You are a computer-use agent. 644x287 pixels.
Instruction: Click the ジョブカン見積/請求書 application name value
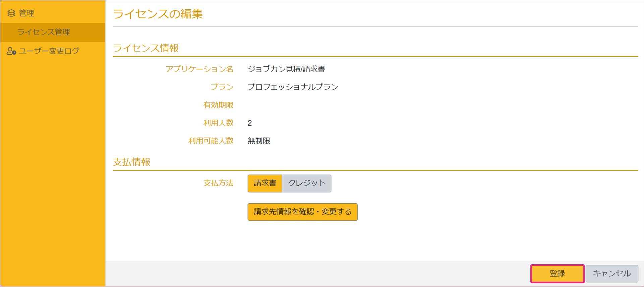[286, 69]
